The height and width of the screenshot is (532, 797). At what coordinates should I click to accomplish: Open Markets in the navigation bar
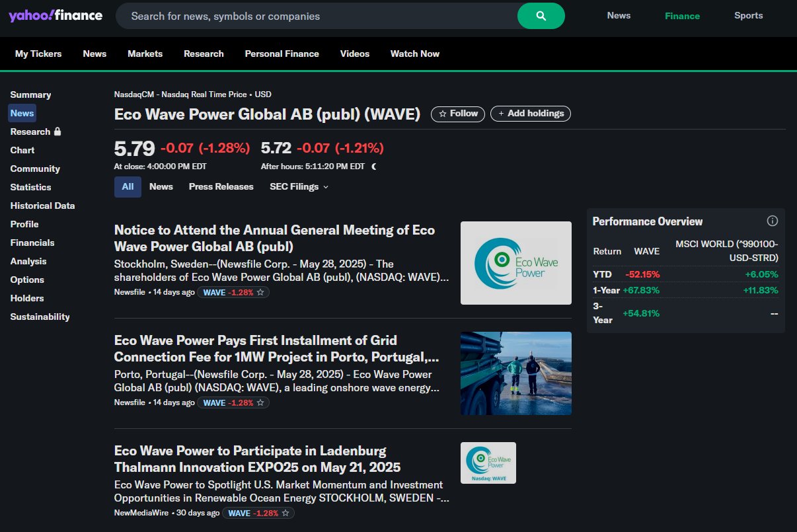coord(145,54)
